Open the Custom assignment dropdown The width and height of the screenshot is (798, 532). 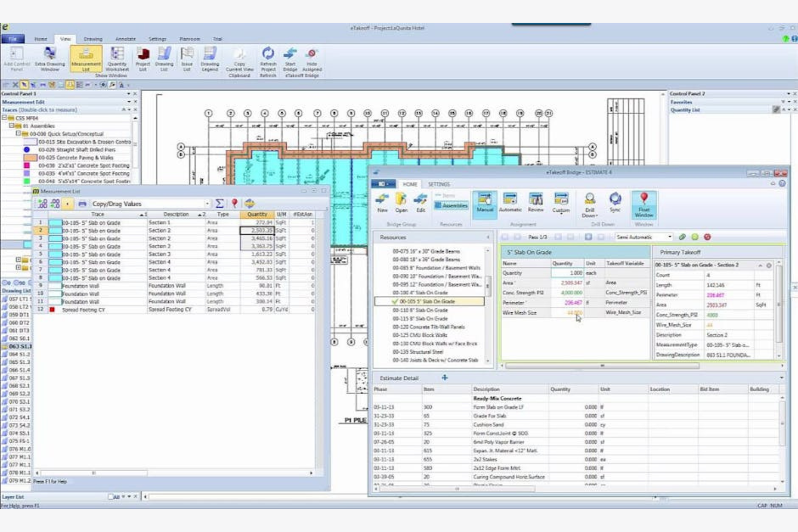[x=561, y=203]
